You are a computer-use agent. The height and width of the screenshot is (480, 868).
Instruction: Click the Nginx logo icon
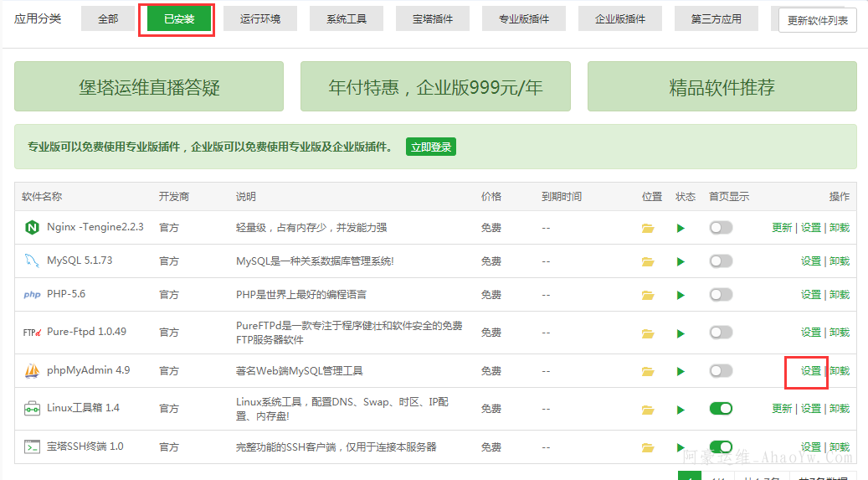(x=32, y=227)
